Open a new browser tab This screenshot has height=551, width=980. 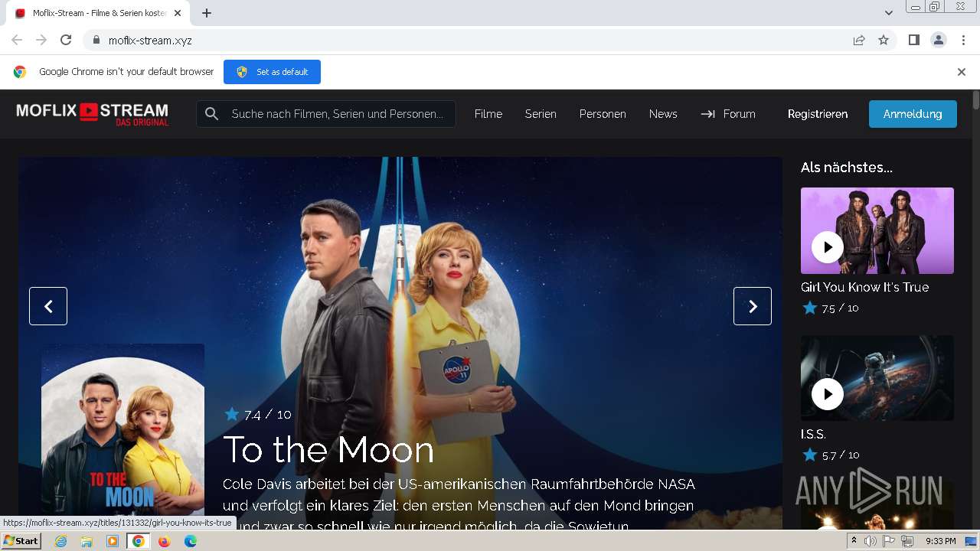click(x=207, y=13)
